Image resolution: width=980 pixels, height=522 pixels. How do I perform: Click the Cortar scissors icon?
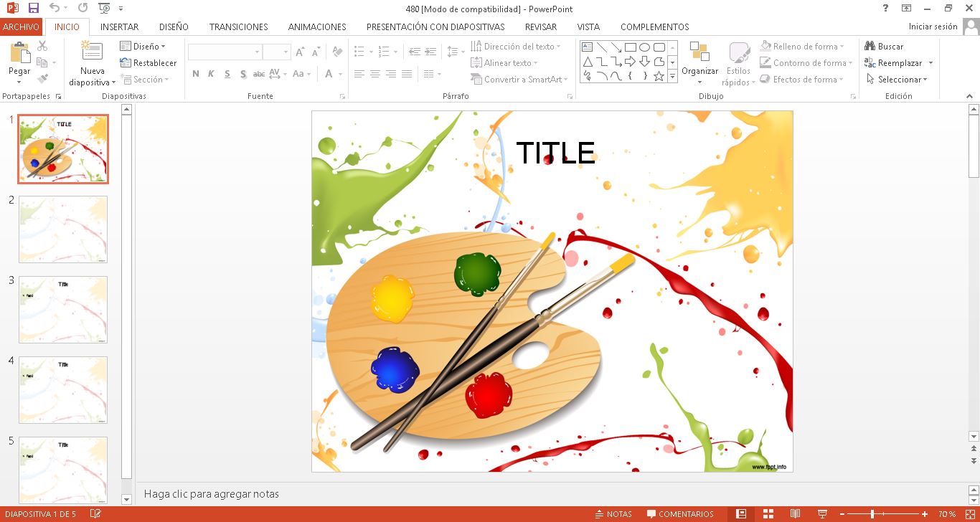point(42,46)
